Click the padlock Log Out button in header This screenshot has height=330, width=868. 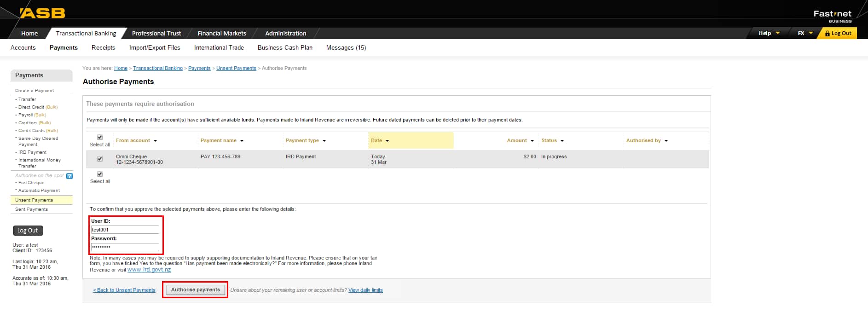click(838, 33)
